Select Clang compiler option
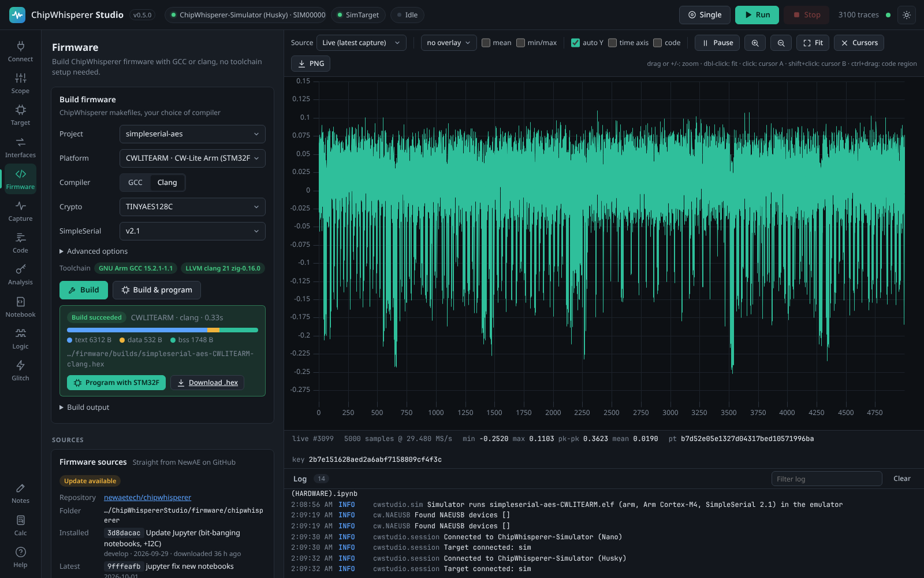Screen dimensions: 924x578 pyautogui.click(x=167, y=183)
